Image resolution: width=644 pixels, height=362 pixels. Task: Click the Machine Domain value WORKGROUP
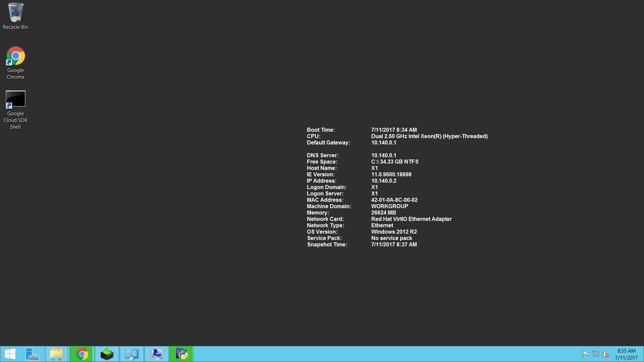pyautogui.click(x=390, y=206)
